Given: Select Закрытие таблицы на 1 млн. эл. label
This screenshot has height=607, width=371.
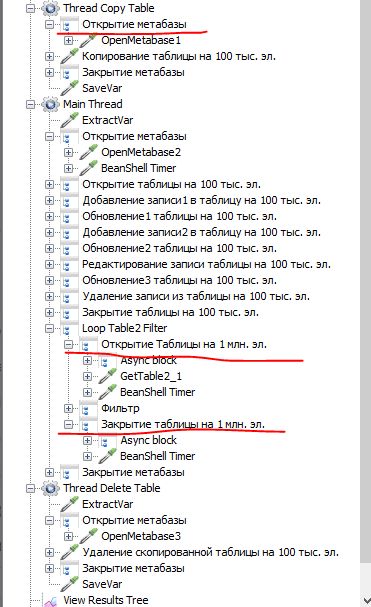Looking at the screenshot, I should pyautogui.click(x=183, y=424).
